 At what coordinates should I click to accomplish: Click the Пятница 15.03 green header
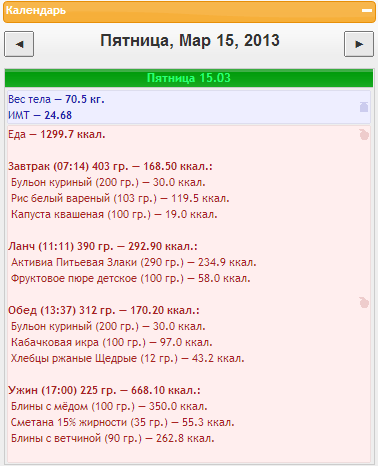pyautogui.click(x=189, y=78)
